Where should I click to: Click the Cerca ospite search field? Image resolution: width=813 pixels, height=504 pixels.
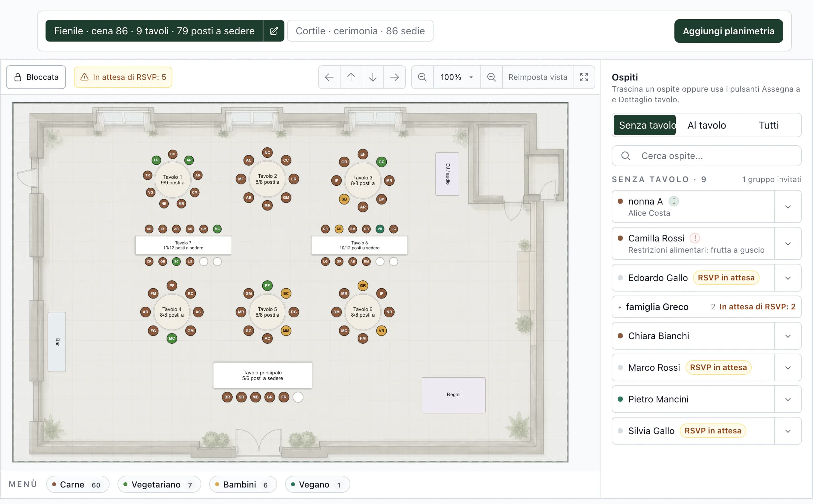coord(706,156)
